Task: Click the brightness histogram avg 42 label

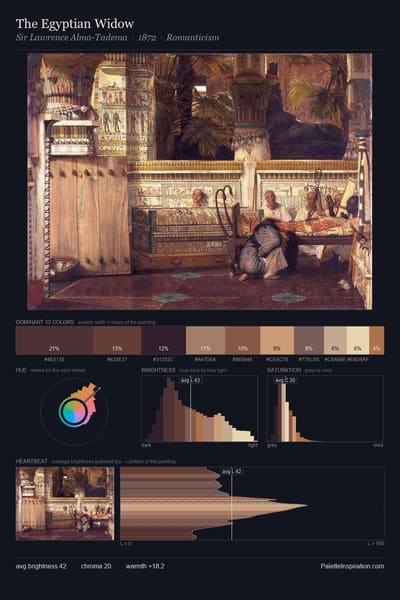Action: (190, 380)
